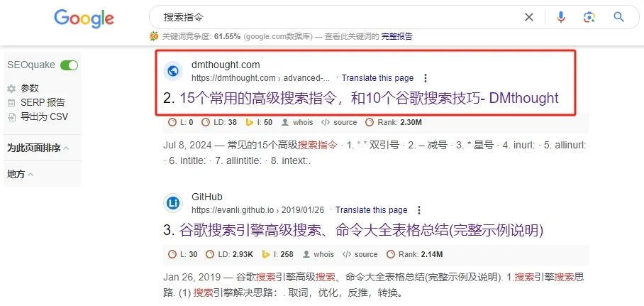Viewport: 644px width, 306px height.
Task: Click the Google logo
Action: click(x=84, y=18)
